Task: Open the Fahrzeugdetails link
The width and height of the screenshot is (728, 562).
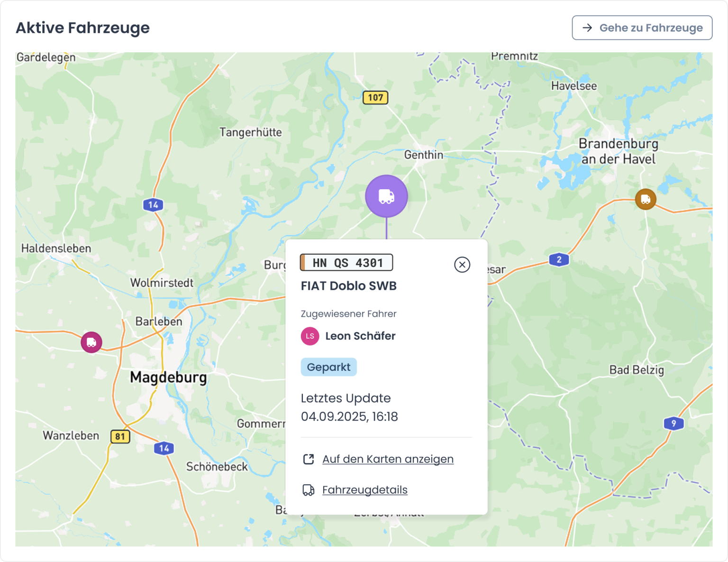Action: coord(364,490)
